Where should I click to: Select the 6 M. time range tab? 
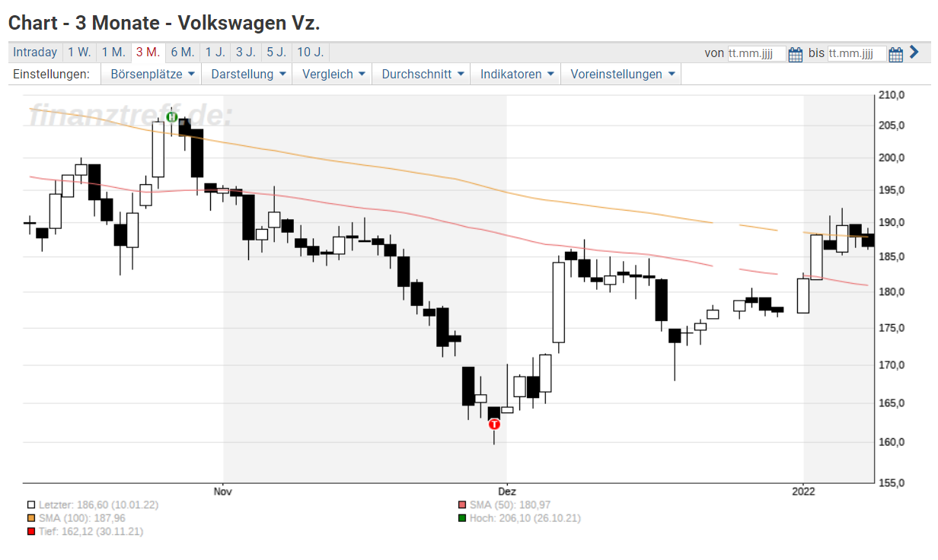pyautogui.click(x=183, y=52)
